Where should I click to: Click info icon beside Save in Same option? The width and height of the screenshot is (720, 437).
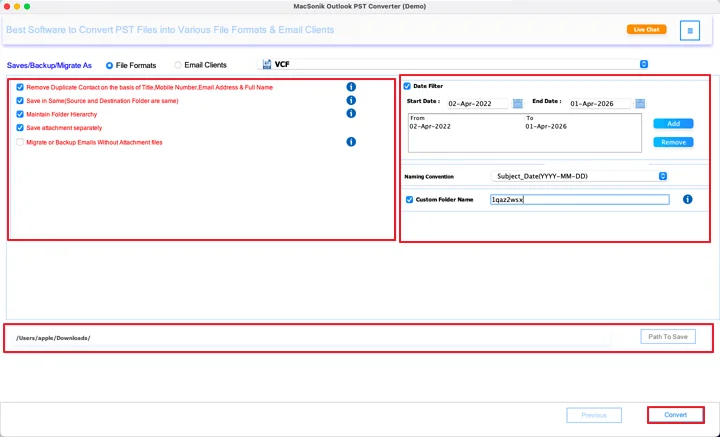pos(351,100)
